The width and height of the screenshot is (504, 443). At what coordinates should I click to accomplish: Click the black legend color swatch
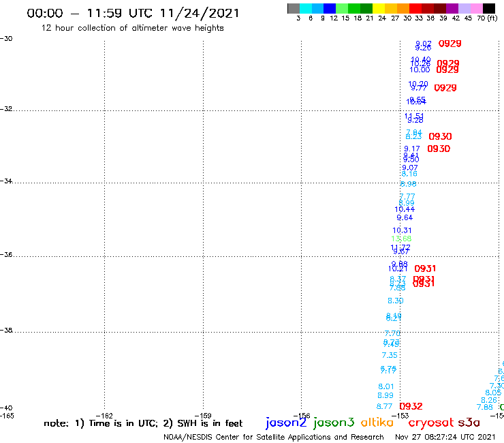tap(488, 8)
